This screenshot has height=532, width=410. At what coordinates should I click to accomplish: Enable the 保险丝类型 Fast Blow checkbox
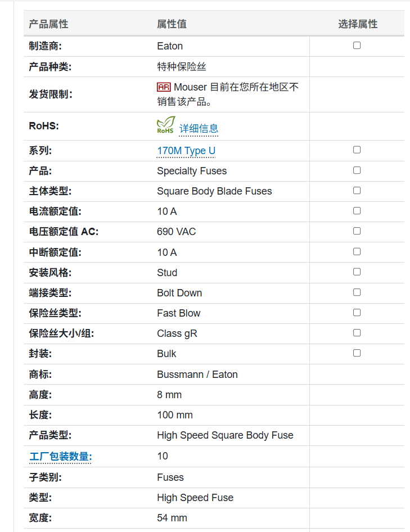pos(357,313)
